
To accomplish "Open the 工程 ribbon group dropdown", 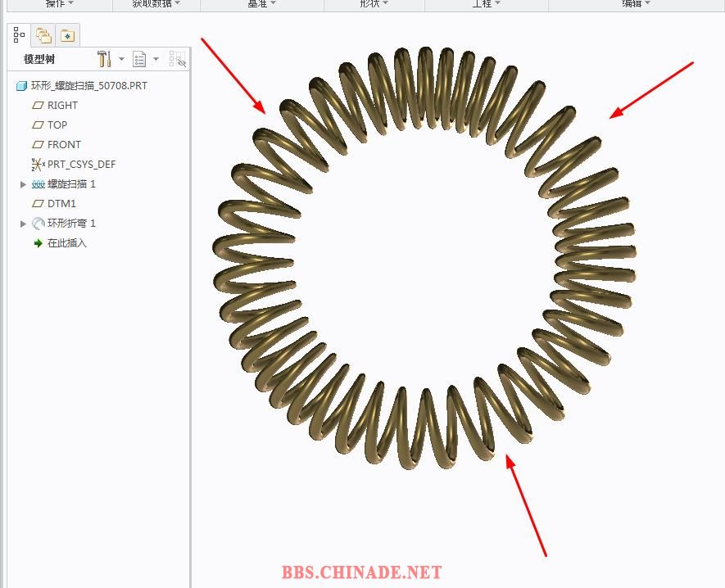I will [x=487, y=3].
